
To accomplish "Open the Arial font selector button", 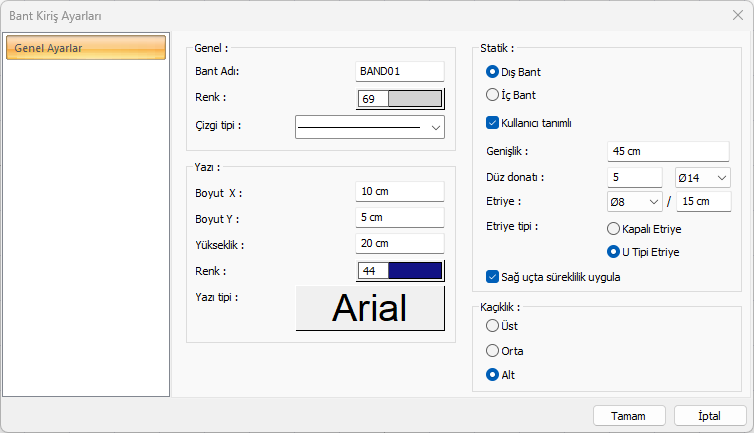I will coord(370,308).
